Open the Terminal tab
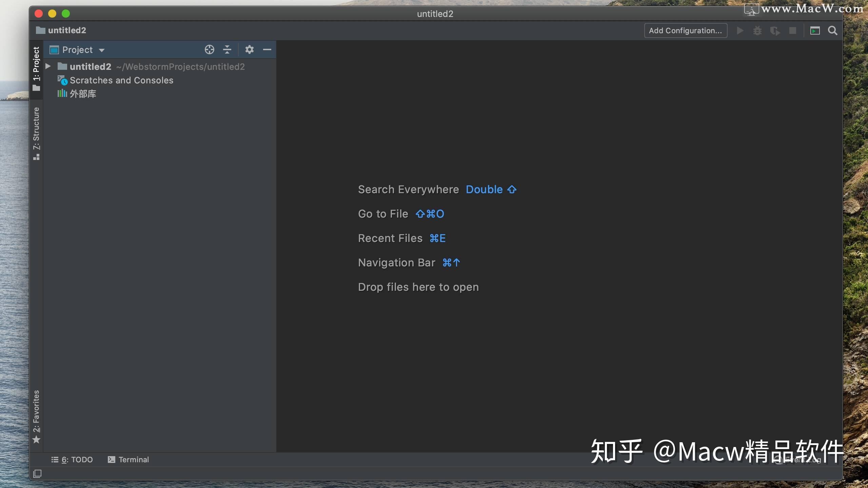The height and width of the screenshot is (488, 868). coord(129,460)
